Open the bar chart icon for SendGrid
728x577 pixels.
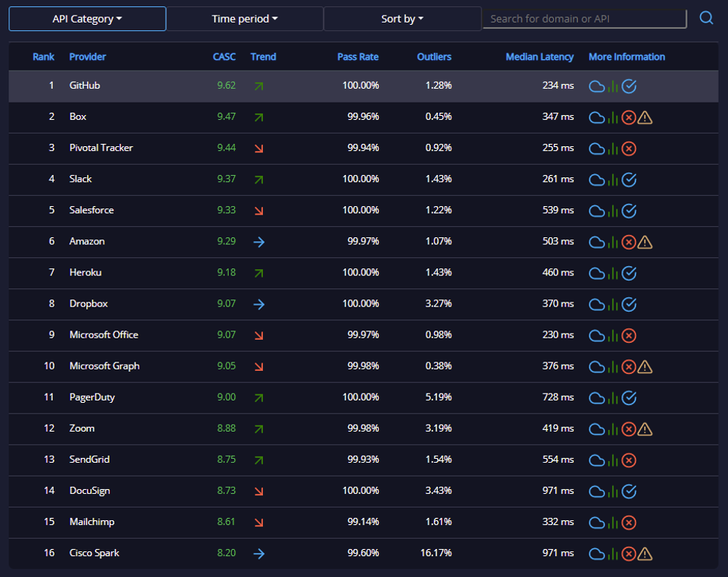click(613, 460)
